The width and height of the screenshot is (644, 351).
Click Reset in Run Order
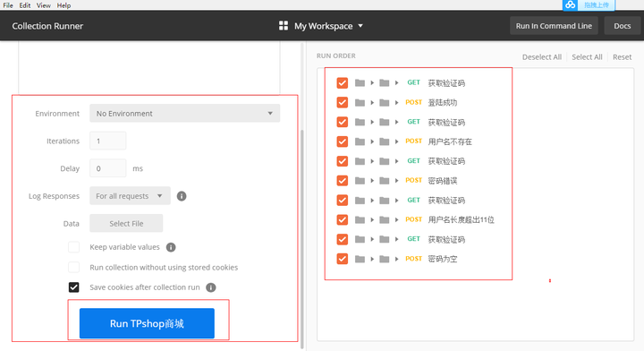point(622,57)
